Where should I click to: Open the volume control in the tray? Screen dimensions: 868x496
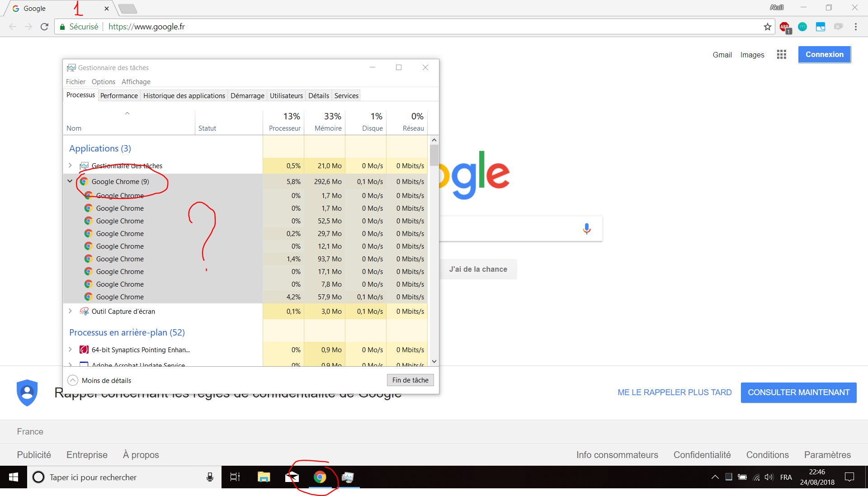tap(769, 477)
